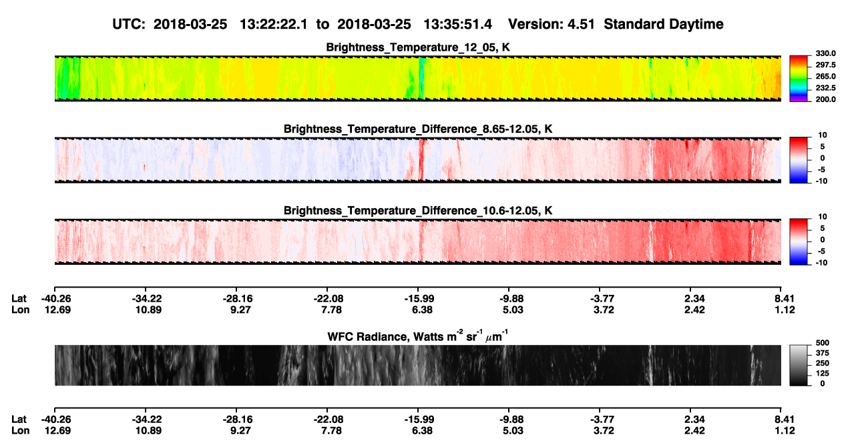
Task: Click the 200.0 colorbar label
Action: point(826,99)
